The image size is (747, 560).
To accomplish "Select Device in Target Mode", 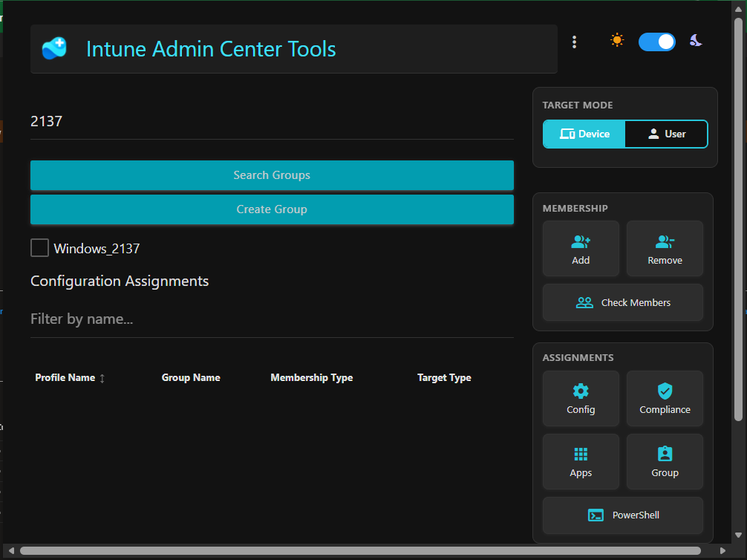I will pyautogui.click(x=584, y=134).
